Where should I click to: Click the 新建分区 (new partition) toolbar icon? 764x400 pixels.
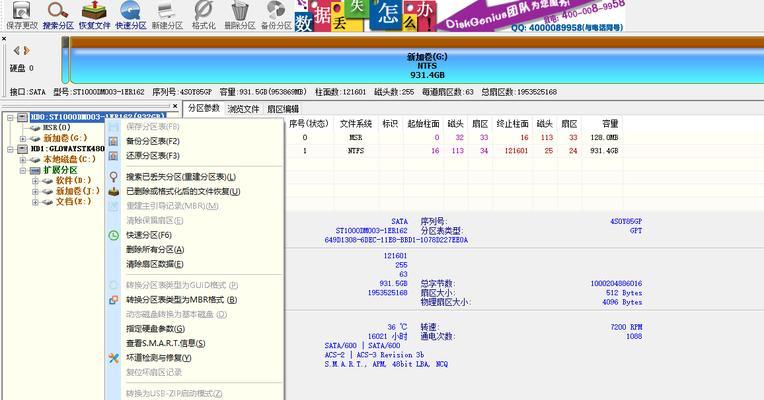pos(167,15)
